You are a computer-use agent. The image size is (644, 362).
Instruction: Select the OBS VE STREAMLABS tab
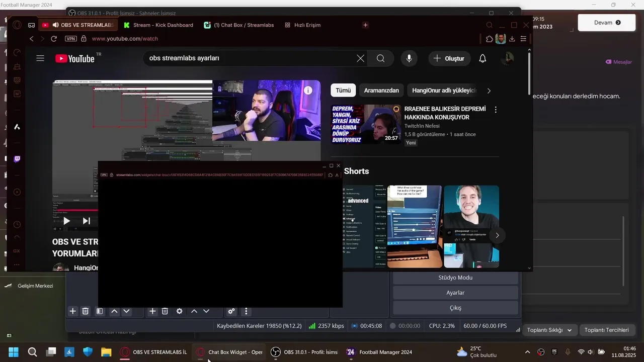(x=78, y=25)
